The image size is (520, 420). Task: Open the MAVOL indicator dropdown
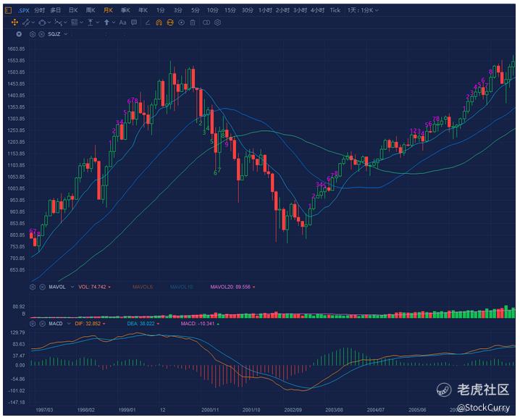pyautogui.click(x=72, y=287)
